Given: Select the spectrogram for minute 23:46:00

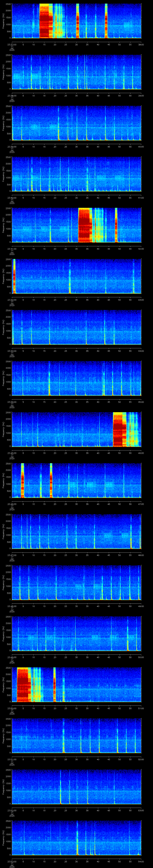Looking at the screenshot, I should coord(77,481).
